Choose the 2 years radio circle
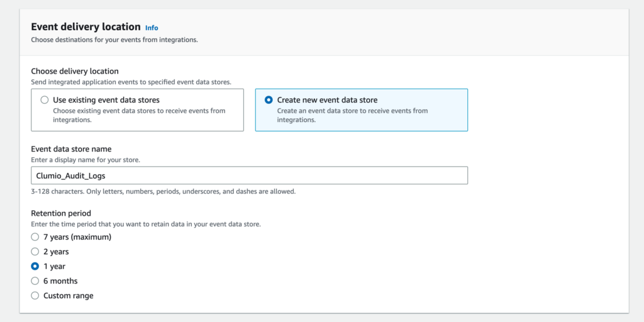This screenshot has width=644, height=322. (35, 252)
